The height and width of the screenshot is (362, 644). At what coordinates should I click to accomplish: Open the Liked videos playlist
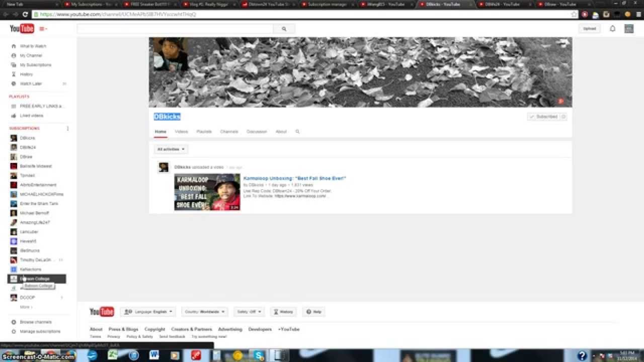tap(31, 116)
